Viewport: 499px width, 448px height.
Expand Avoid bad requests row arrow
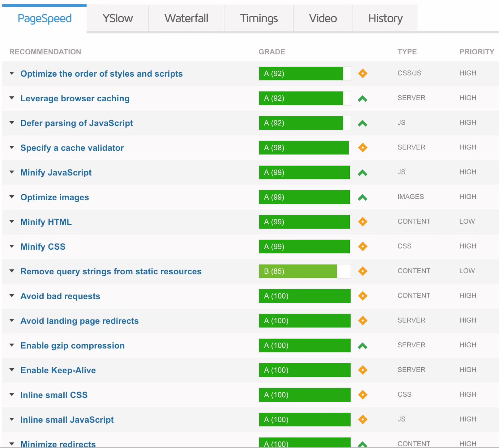pyautogui.click(x=12, y=296)
